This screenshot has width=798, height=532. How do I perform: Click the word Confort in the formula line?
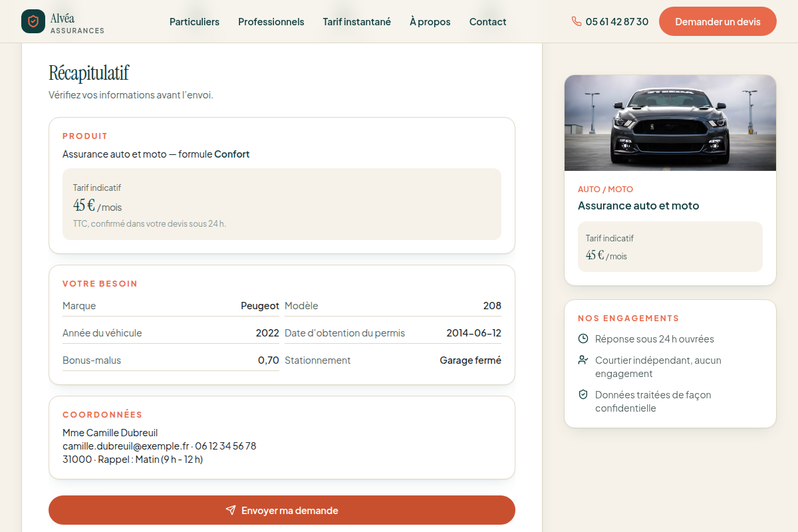[232, 154]
